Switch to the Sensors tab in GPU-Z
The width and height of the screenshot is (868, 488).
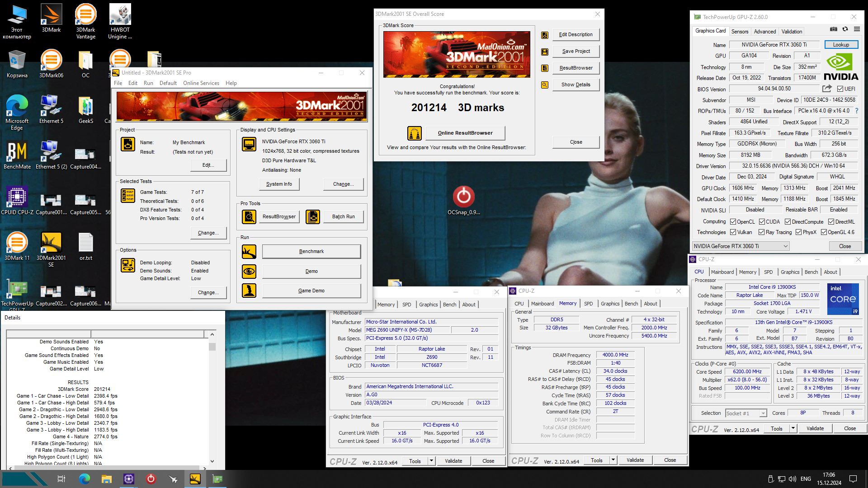740,32
